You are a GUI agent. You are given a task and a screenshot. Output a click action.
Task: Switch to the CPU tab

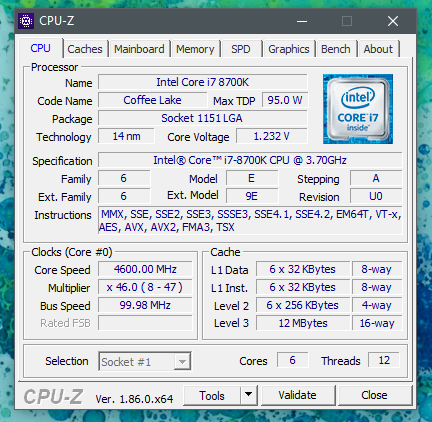point(41,48)
